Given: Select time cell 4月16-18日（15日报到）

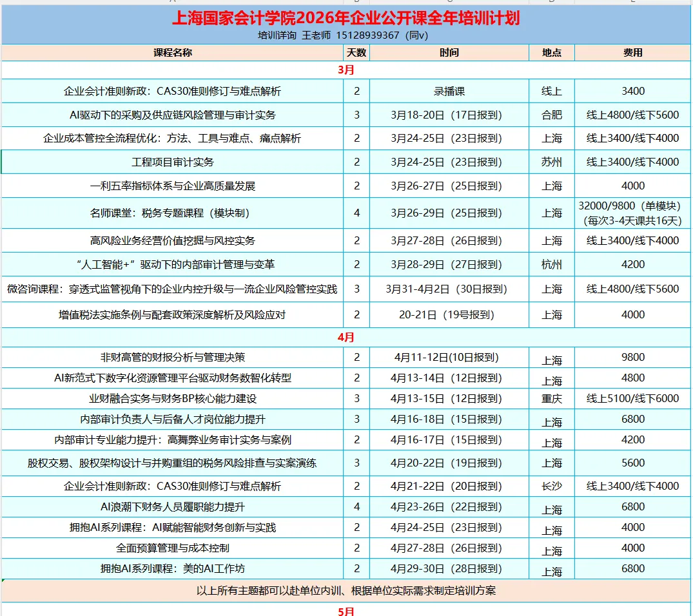Looking at the screenshot, I should 449,419.
